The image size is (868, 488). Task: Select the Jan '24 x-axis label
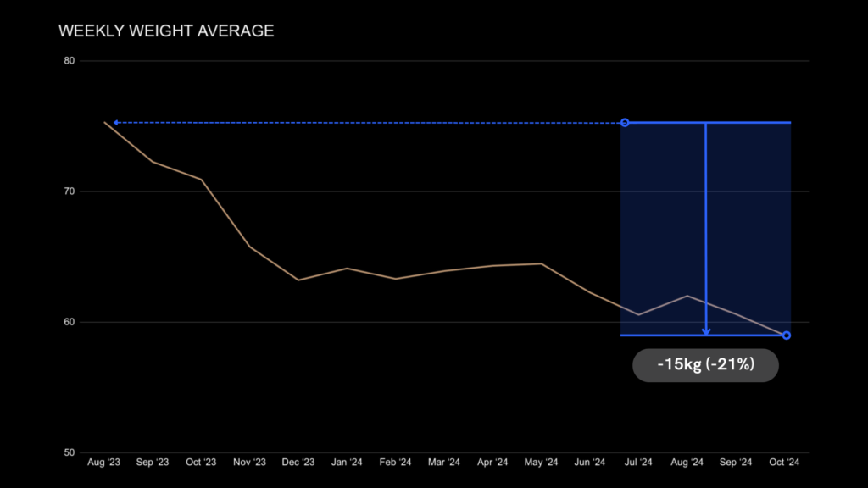coord(347,463)
